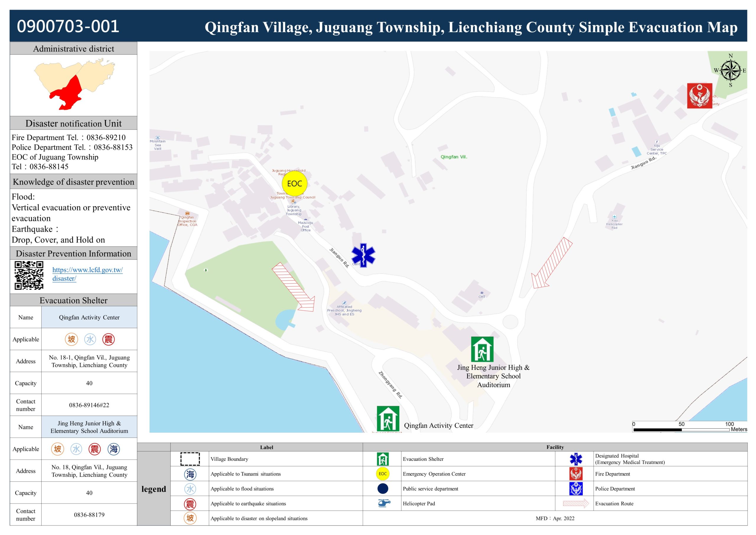Viewport: 756px width, 535px height.
Task: Click the disaster prevention QR code
Action: point(29,275)
